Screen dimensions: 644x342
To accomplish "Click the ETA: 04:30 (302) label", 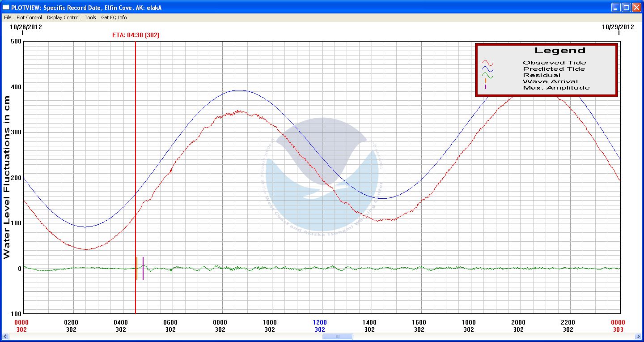I will coord(136,35).
